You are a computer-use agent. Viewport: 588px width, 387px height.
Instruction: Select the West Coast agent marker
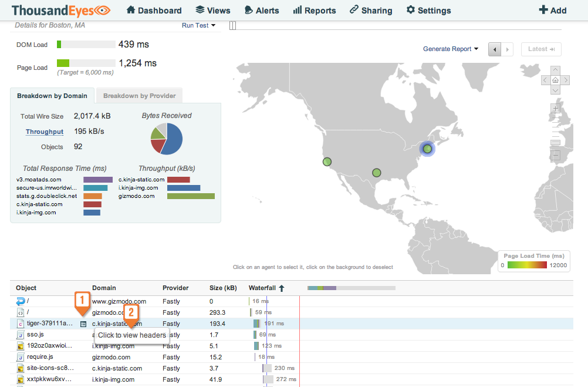(x=327, y=161)
